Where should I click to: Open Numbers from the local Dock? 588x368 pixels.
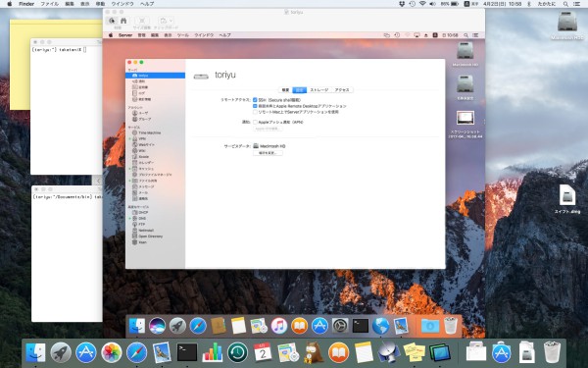click(213, 353)
